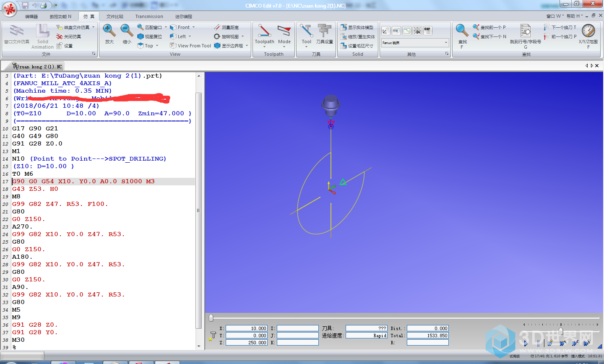Open 文件 group dialog launcher
Viewport: 604px width, 364px height.
tap(94, 54)
